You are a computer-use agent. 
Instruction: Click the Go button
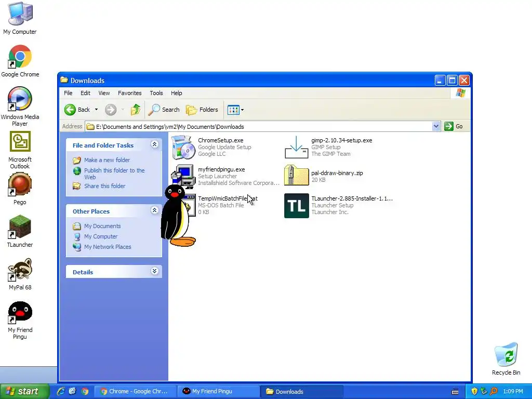(x=454, y=126)
